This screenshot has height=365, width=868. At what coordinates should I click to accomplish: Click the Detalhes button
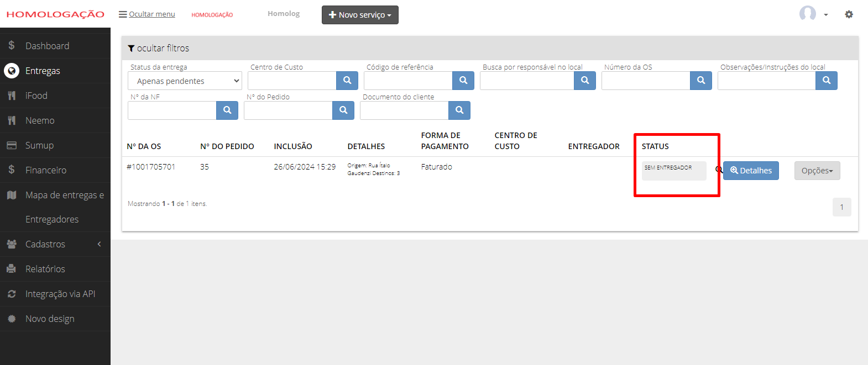751,171
